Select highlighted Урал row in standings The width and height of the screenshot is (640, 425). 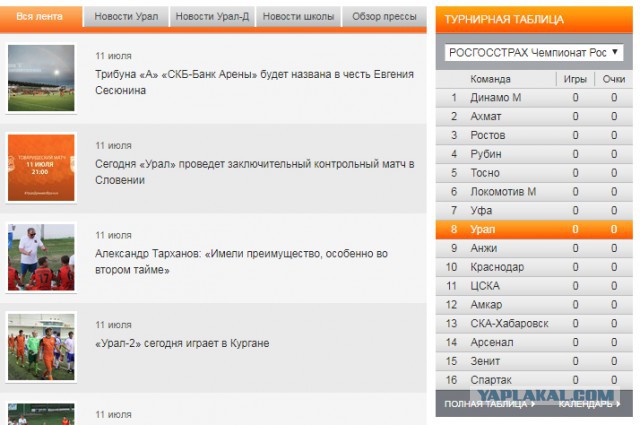click(534, 229)
